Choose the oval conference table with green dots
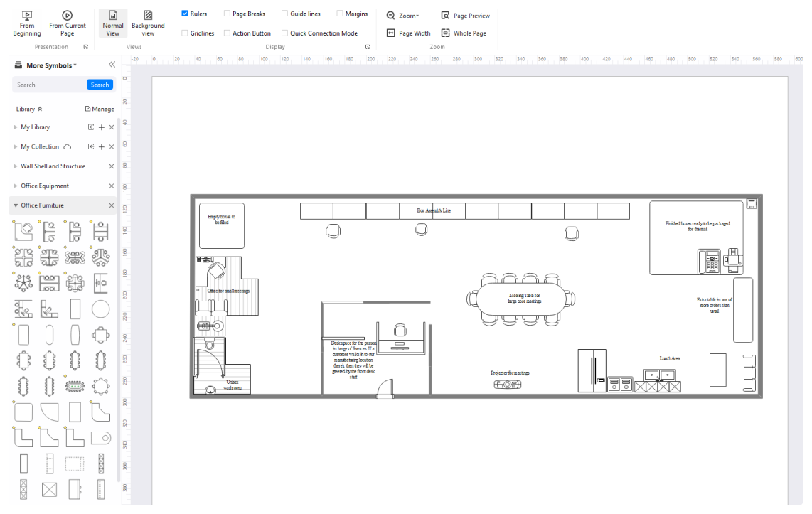The image size is (812, 514). pyautogui.click(x=75, y=386)
